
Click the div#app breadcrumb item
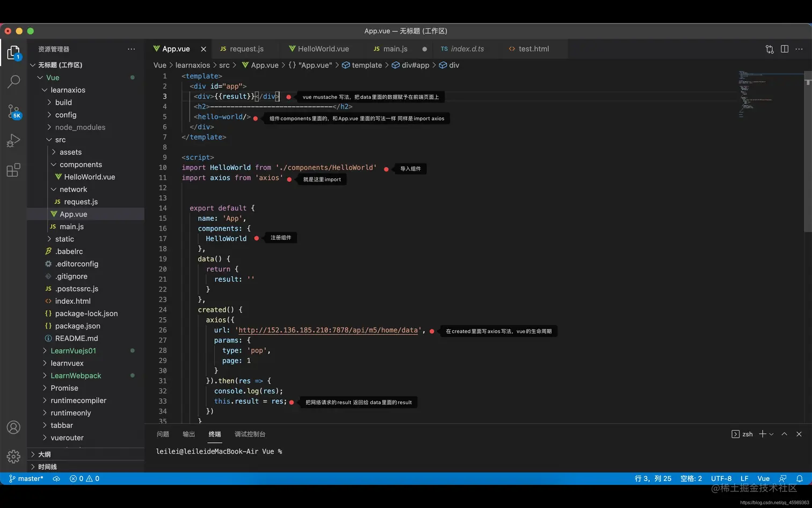[410, 65]
